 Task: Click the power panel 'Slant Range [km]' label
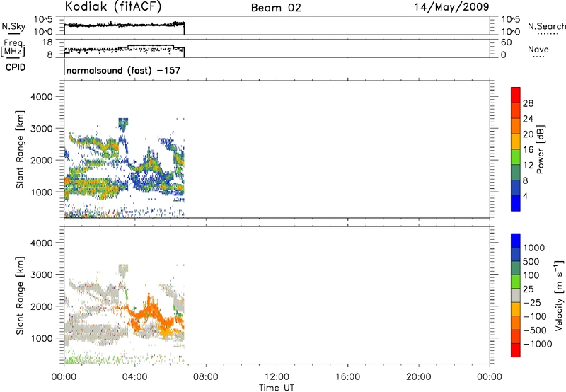coord(20,149)
